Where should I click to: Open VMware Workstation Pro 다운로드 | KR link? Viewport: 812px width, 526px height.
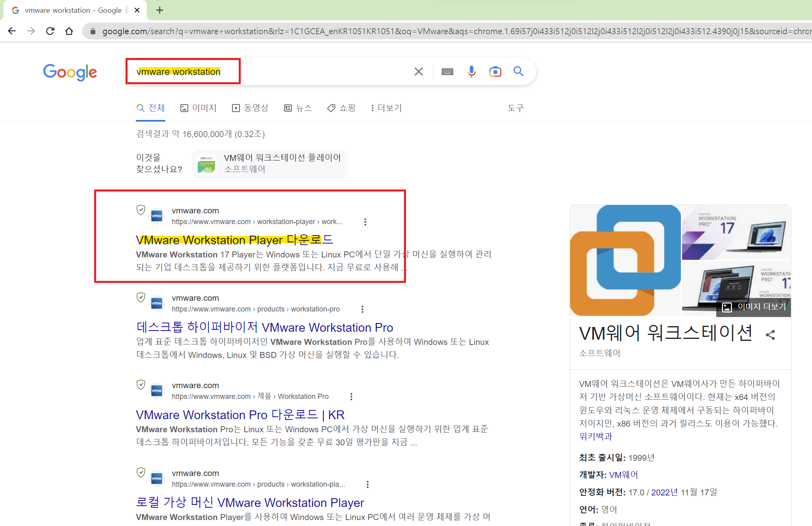coord(240,415)
